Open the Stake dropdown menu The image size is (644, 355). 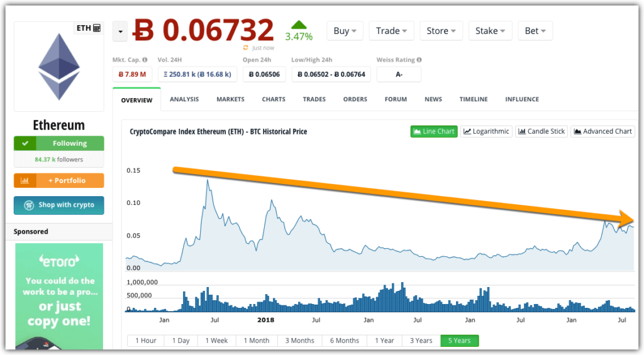pyautogui.click(x=490, y=31)
